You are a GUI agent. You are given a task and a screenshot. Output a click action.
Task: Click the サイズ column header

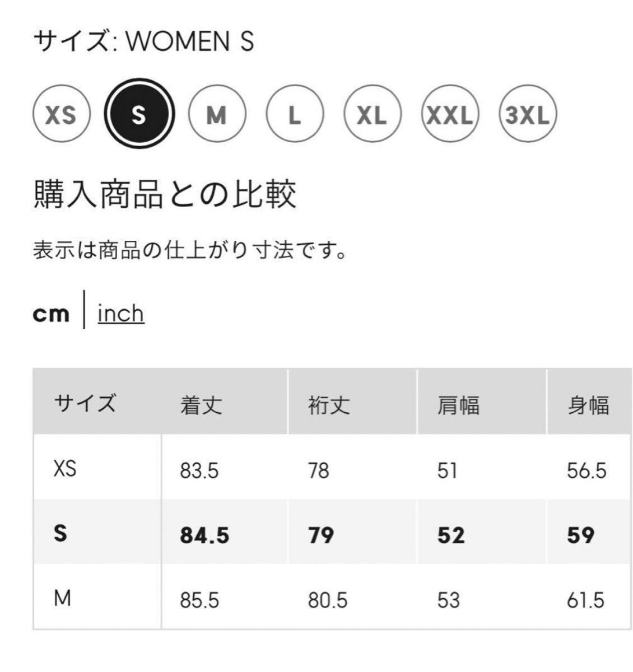point(85,403)
